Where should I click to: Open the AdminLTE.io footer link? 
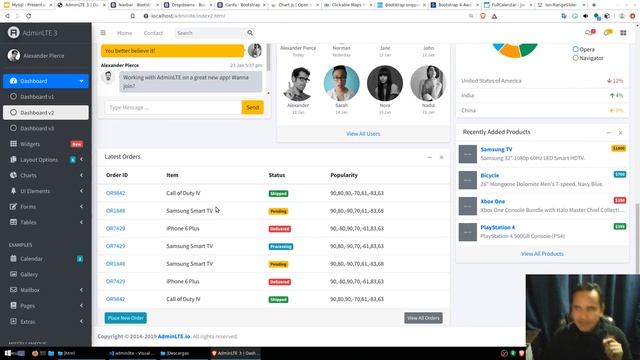coord(174,336)
